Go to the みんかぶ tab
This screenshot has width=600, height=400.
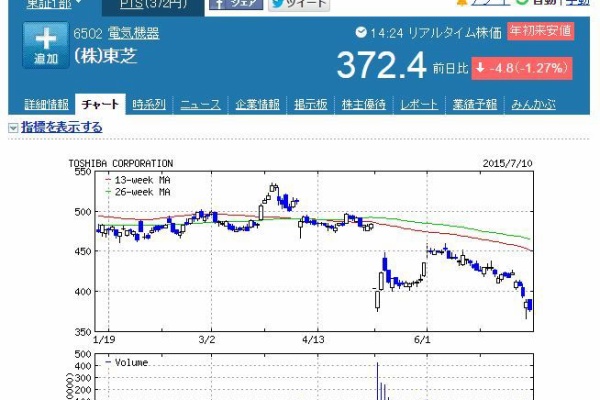click(533, 104)
